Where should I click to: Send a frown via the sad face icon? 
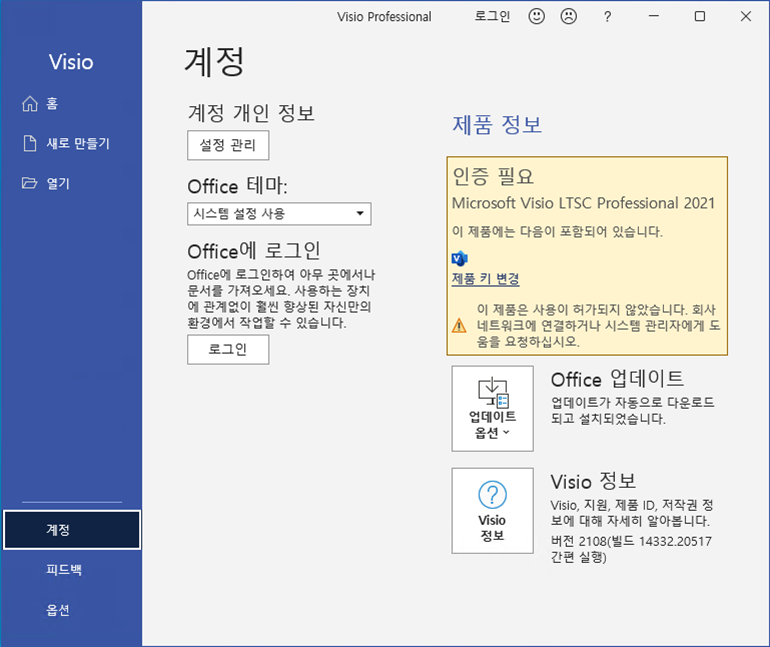pos(569,16)
